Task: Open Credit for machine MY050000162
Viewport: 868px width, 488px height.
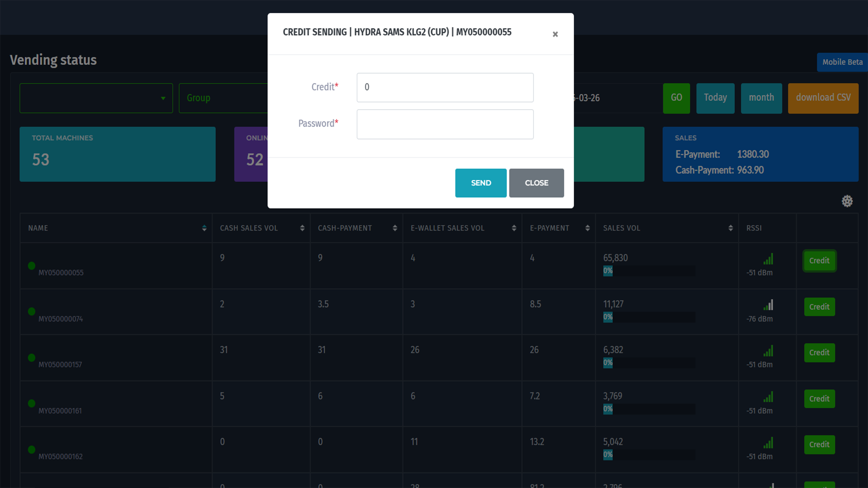Action: [x=820, y=444]
